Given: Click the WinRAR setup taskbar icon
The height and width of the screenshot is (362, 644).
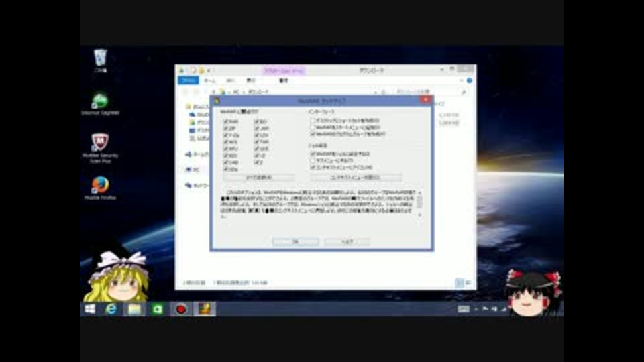Looking at the screenshot, I should 204,308.
